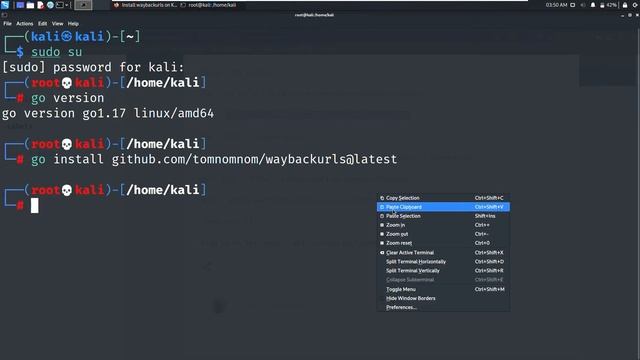Choose Paste Clipboard in context menu

coord(443,207)
